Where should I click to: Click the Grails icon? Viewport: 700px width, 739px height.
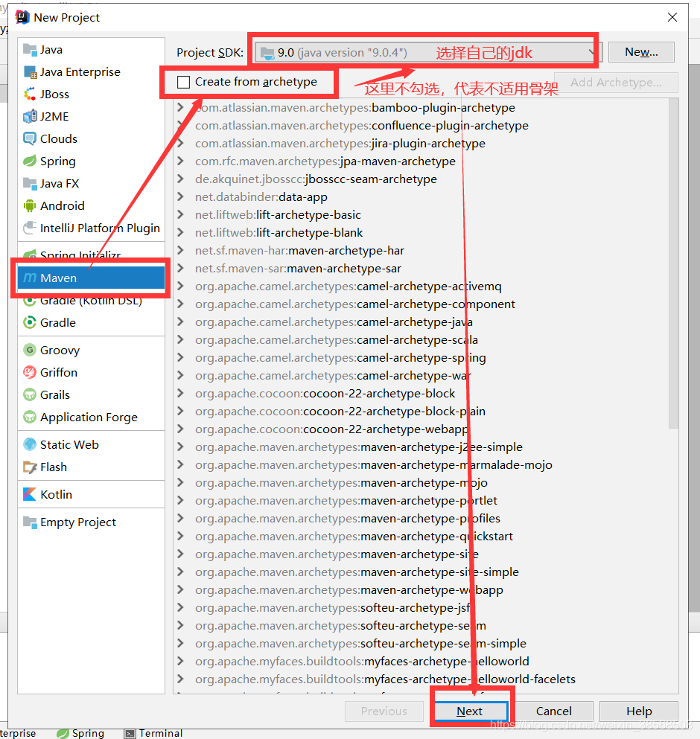pyautogui.click(x=30, y=395)
